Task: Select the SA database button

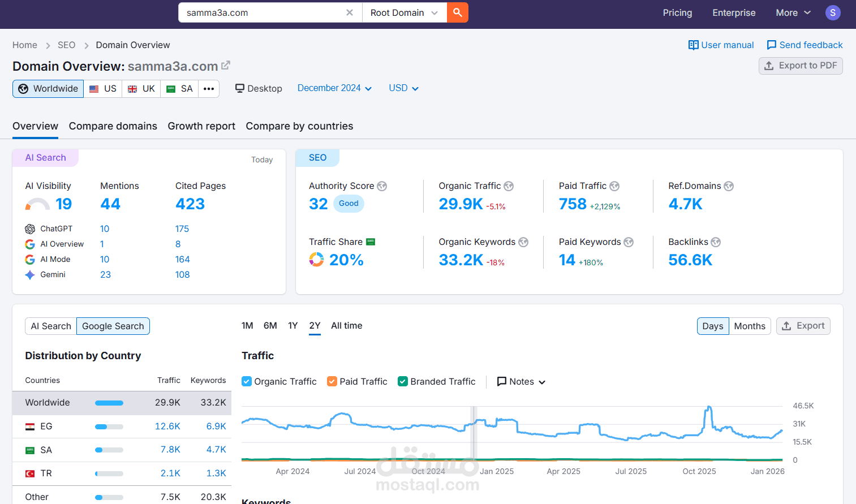Action: [x=179, y=89]
